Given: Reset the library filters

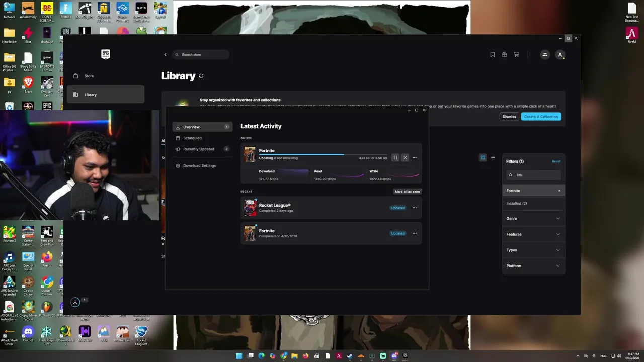Looking at the screenshot, I should 556,161.
